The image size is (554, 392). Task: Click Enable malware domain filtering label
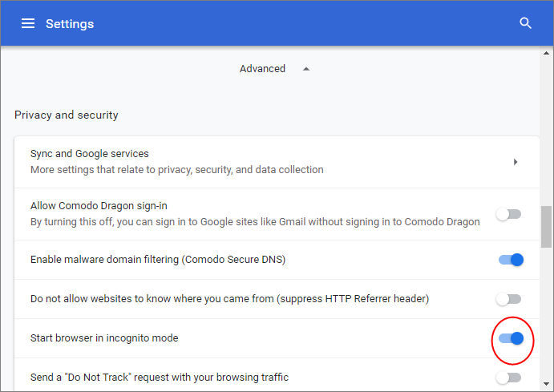click(x=158, y=260)
